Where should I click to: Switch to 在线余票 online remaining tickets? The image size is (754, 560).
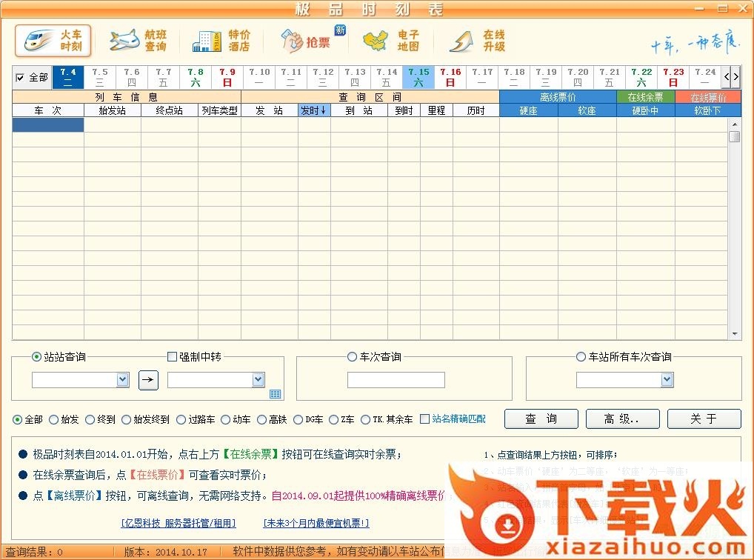click(645, 97)
